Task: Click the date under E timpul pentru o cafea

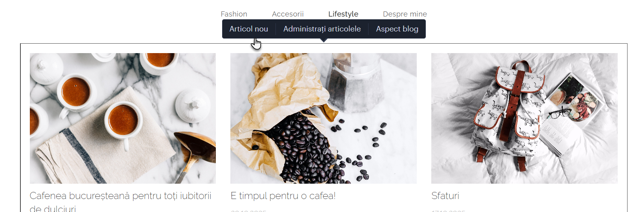Action: click(248, 211)
